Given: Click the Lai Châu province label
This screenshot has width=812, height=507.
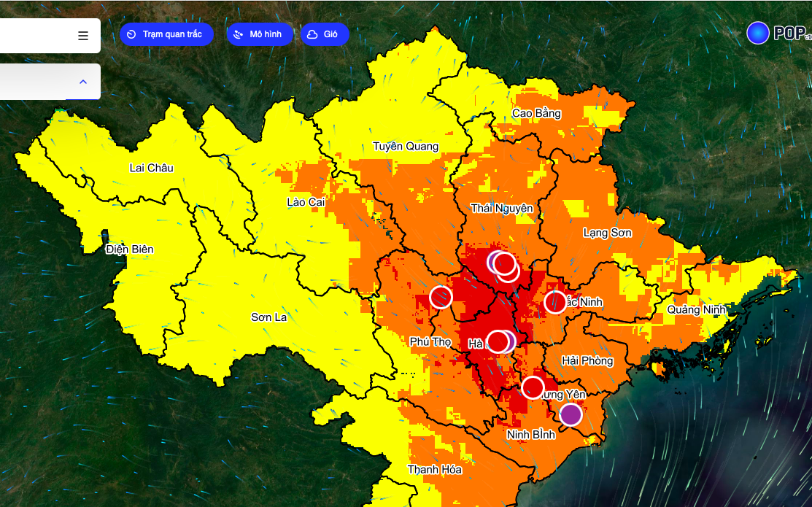Looking at the screenshot, I should [x=152, y=168].
